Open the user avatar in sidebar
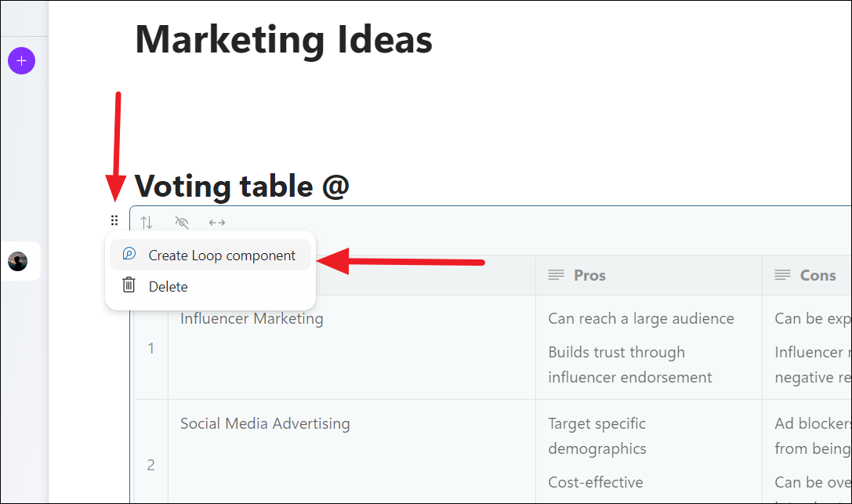852x504 pixels. [18, 261]
